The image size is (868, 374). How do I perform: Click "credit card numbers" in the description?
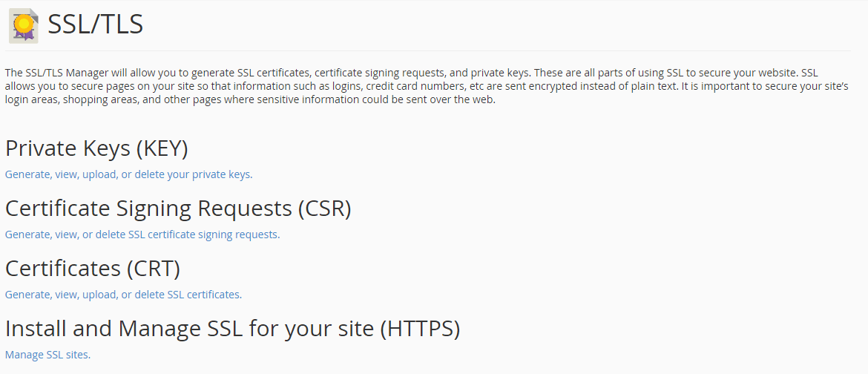pyautogui.click(x=415, y=87)
